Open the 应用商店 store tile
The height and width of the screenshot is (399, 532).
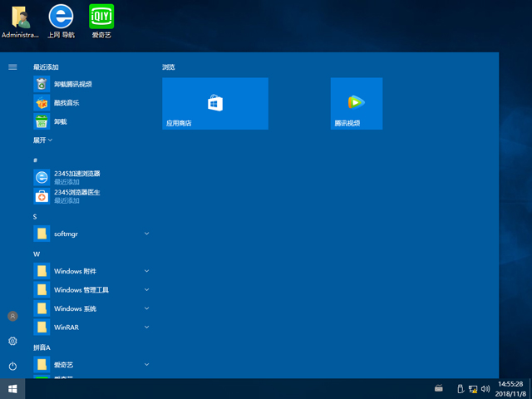[214, 103]
